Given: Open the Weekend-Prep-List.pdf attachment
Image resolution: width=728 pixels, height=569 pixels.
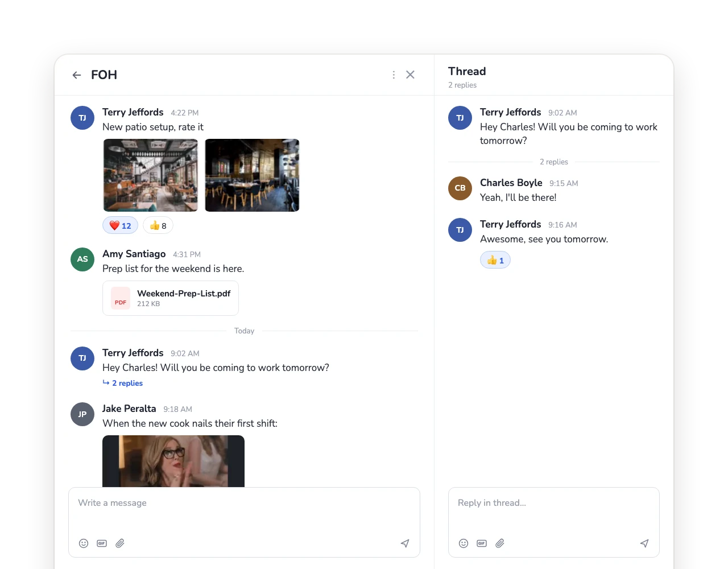Looking at the screenshot, I should click(x=171, y=298).
